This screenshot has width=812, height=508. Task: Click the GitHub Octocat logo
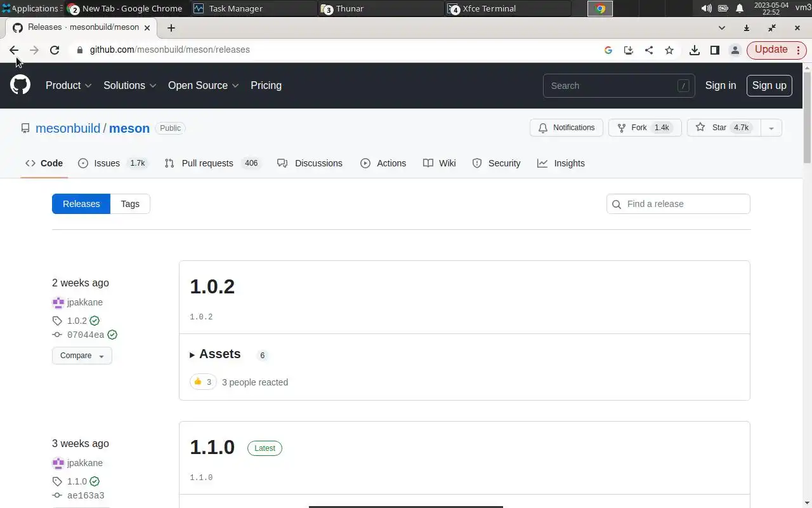[x=20, y=85]
